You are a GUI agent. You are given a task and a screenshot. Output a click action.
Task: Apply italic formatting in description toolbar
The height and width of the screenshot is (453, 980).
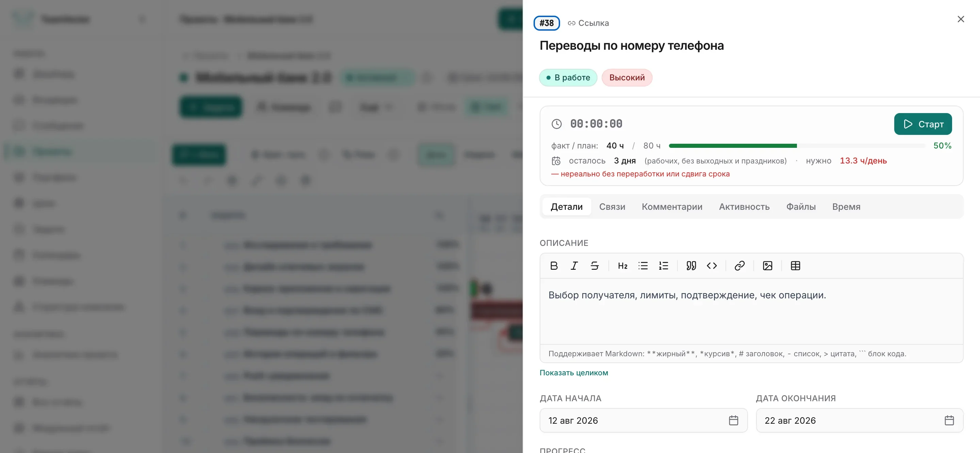[574, 266]
